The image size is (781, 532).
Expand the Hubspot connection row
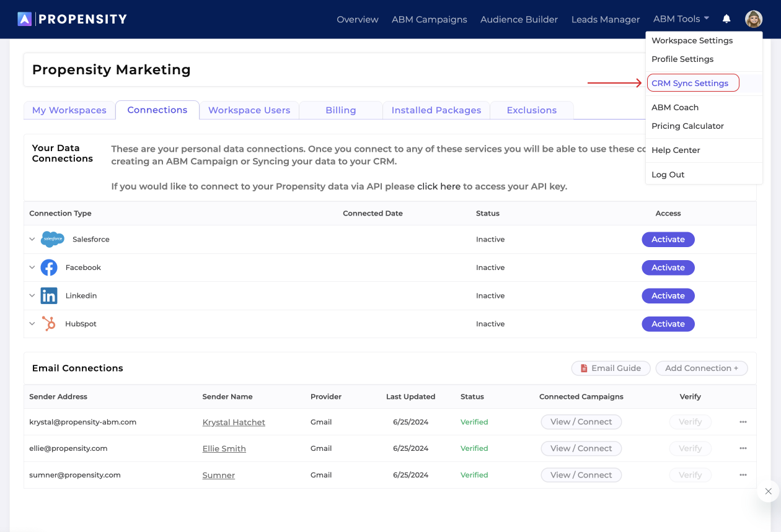32,323
